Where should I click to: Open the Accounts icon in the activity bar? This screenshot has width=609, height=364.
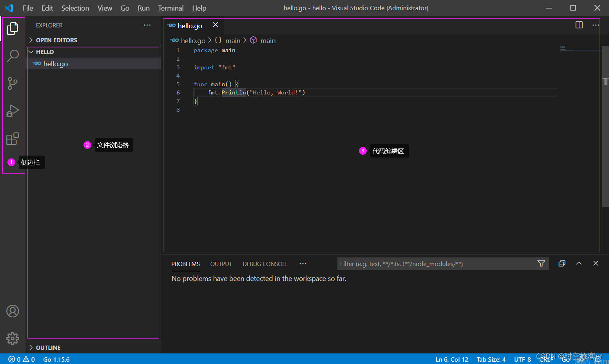click(13, 311)
